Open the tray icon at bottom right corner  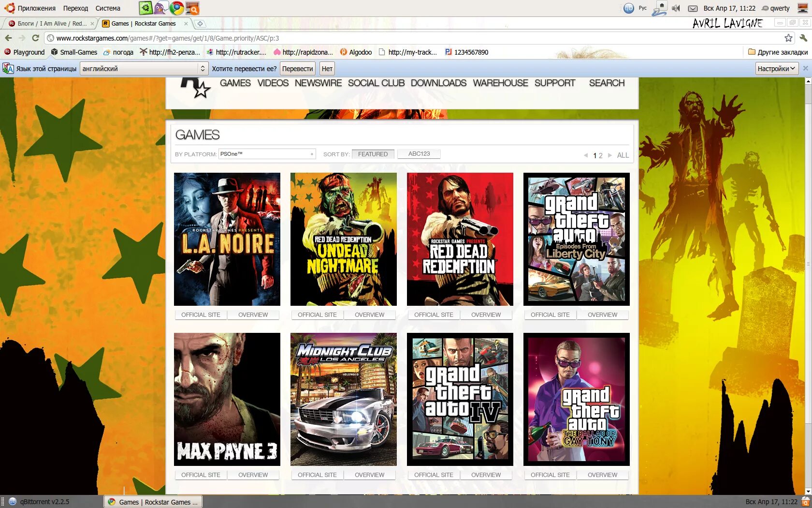click(806, 502)
